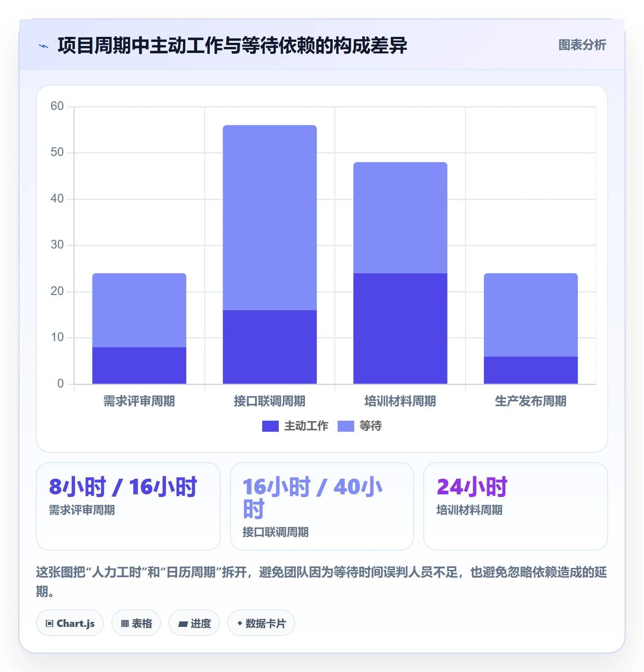Image resolution: width=644 pixels, height=672 pixels.
Task: Toggle the 等待 legend color swatch
Action: tap(346, 426)
